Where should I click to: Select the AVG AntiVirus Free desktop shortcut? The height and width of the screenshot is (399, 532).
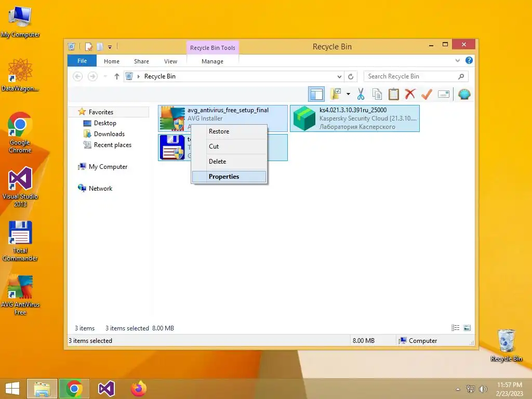click(x=20, y=295)
